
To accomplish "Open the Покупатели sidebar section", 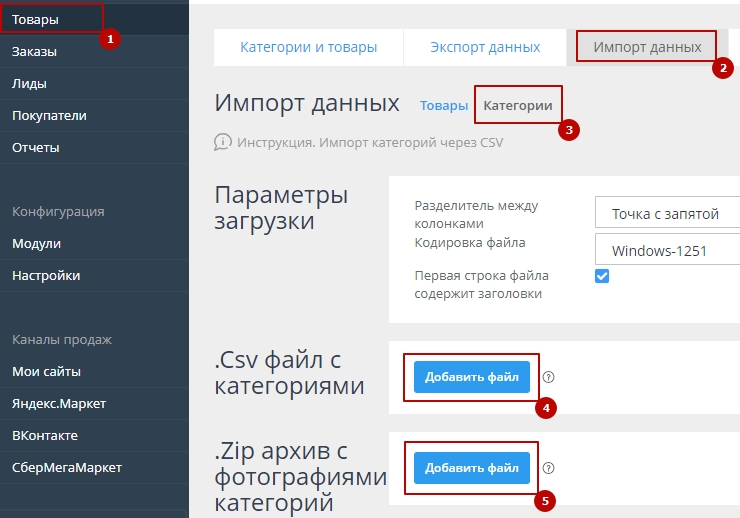I will click(x=49, y=115).
